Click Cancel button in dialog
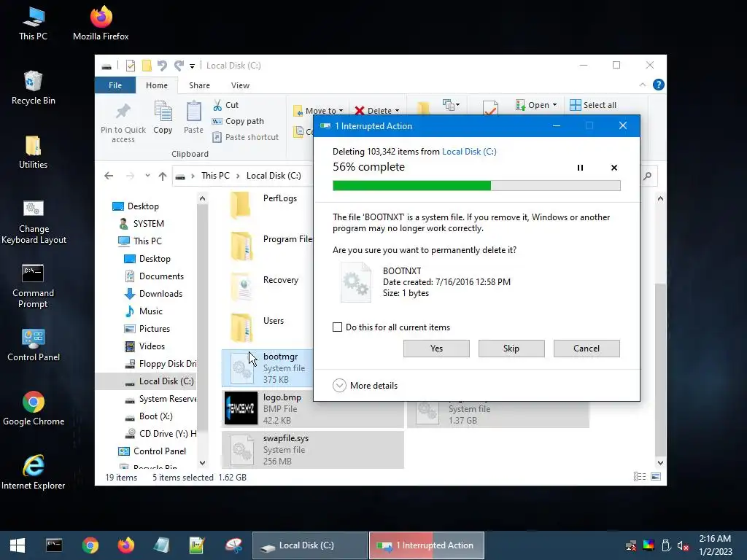The height and width of the screenshot is (560, 747). 587,348
